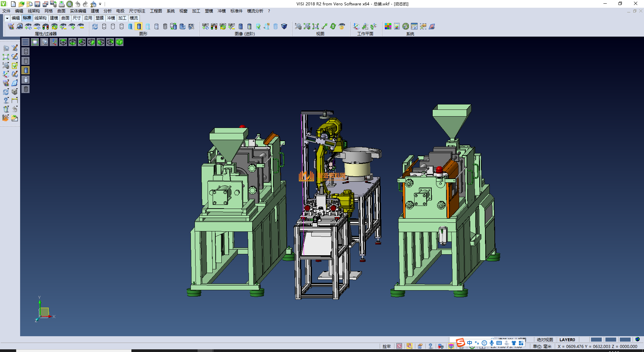This screenshot has height=352, width=644.
Task: Open the viewport list menu icon
Action: 25,42
